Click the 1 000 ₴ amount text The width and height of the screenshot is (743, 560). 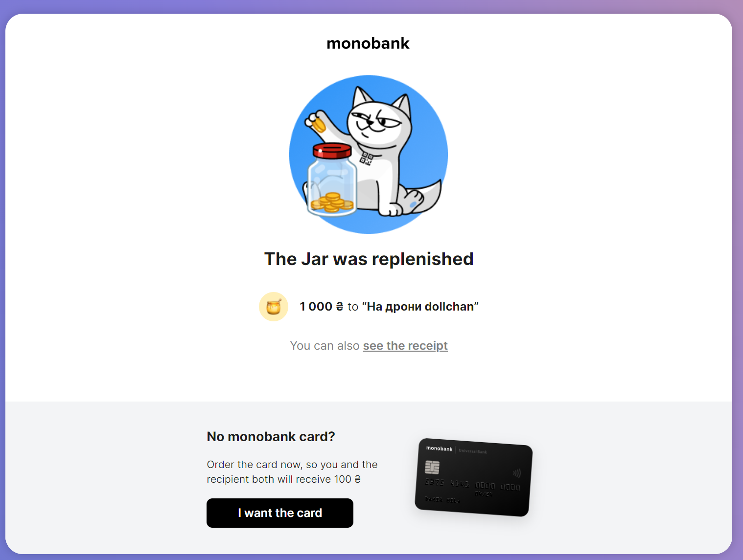[322, 307]
